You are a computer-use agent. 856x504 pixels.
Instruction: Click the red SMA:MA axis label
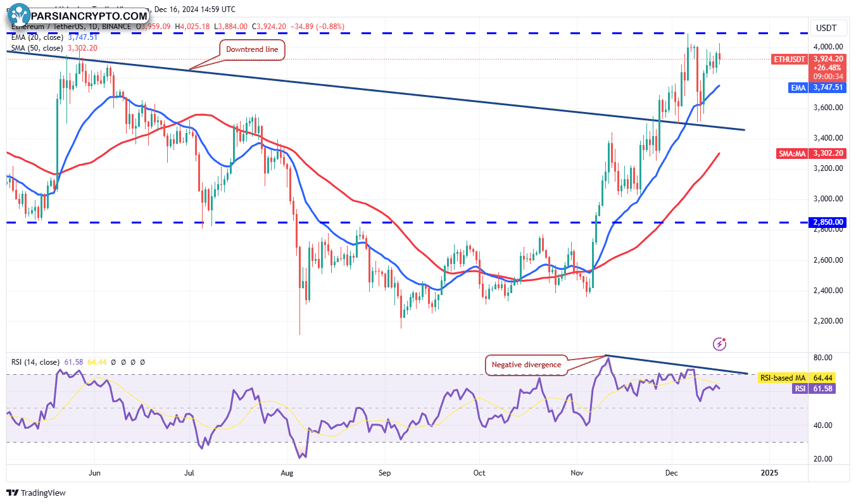(x=791, y=153)
